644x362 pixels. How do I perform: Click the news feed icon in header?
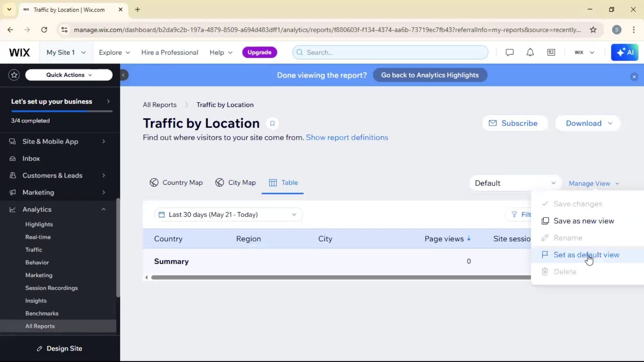551,52
